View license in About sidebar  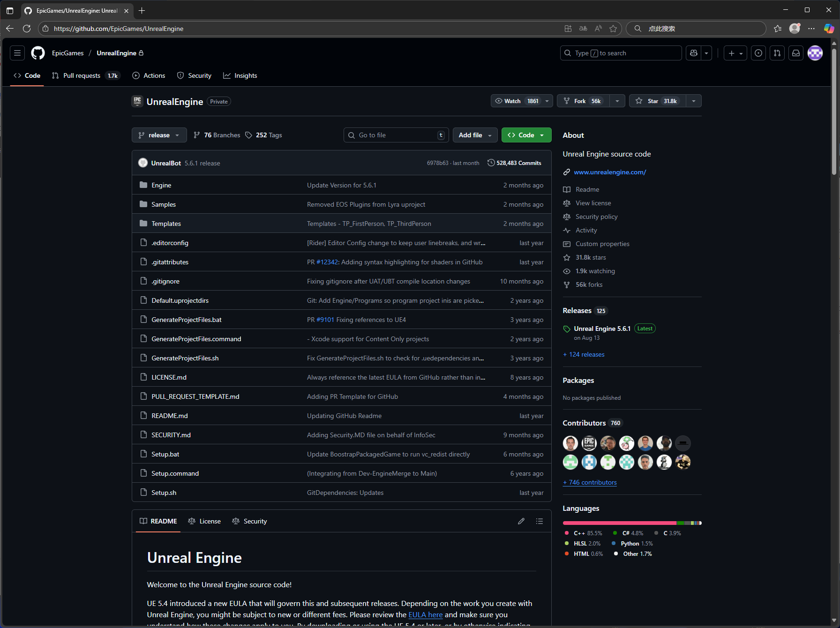click(x=593, y=203)
